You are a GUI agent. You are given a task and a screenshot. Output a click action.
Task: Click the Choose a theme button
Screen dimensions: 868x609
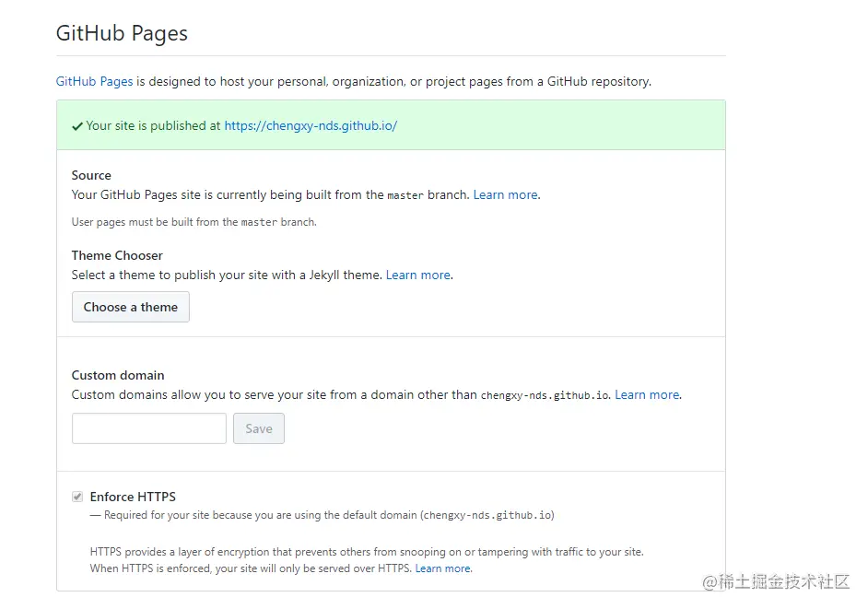[x=131, y=307]
